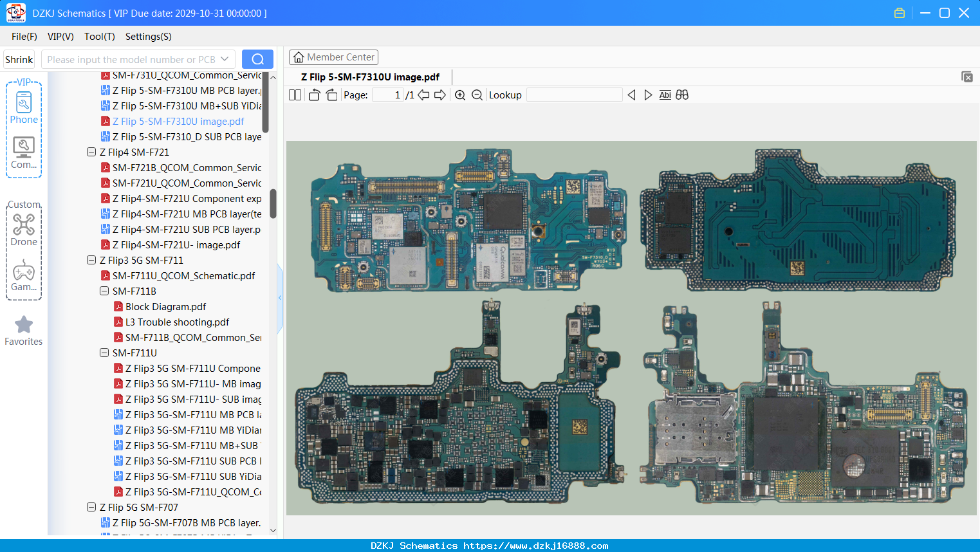Screen dimensions: 980x552
Task: Collapse the SM-F711U folder
Action: tap(104, 353)
